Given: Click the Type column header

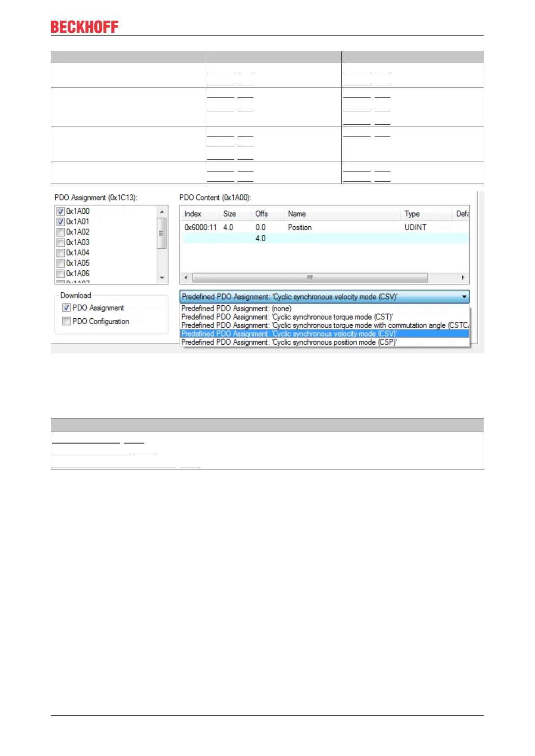Looking at the screenshot, I should pos(425,214).
